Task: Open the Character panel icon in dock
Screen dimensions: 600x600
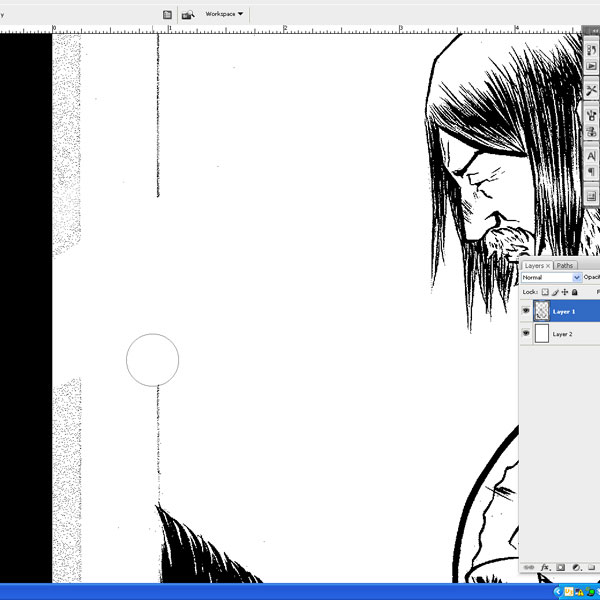Action: coord(592,156)
